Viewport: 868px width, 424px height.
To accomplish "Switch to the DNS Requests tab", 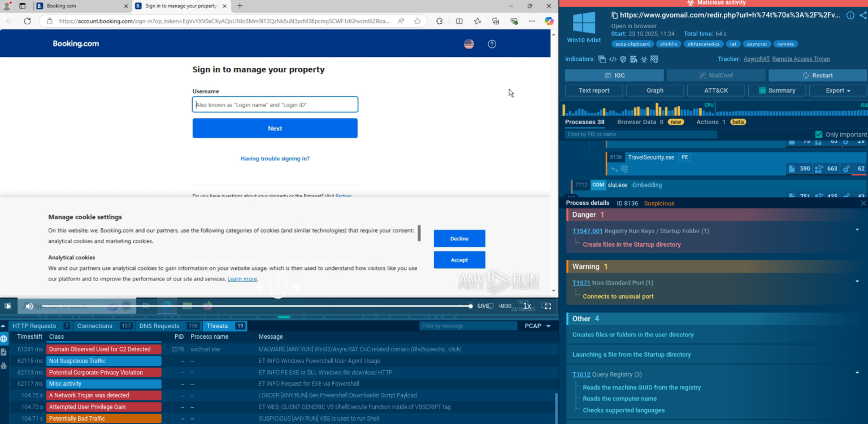I will [158, 326].
